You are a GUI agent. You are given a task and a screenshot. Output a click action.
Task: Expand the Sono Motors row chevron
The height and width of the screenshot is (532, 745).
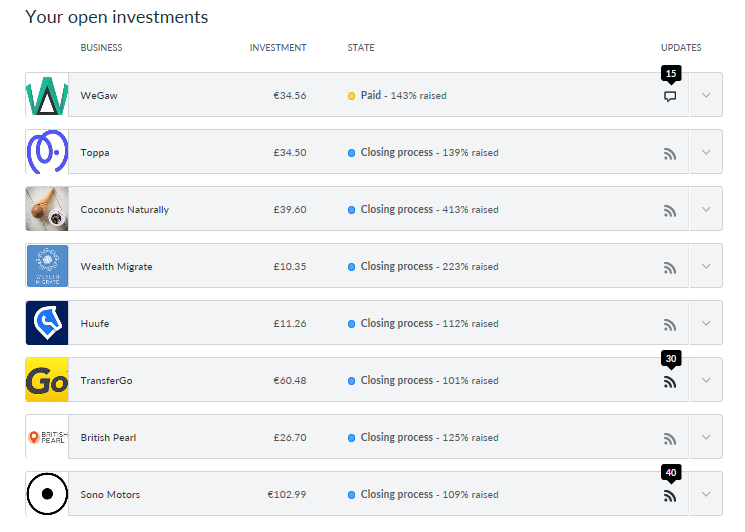click(706, 494)
